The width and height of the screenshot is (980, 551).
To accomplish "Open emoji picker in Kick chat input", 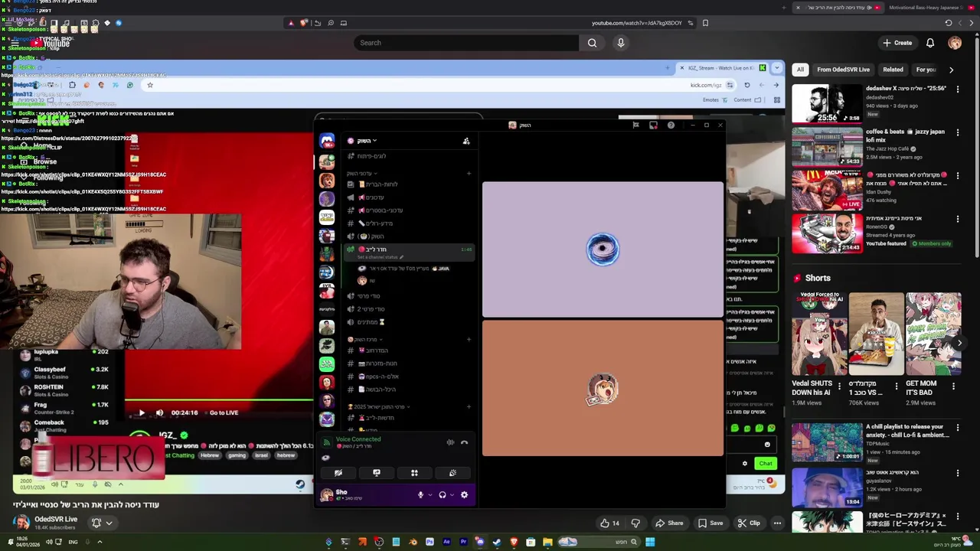I will pyautogui.click(x=767, y=445).
